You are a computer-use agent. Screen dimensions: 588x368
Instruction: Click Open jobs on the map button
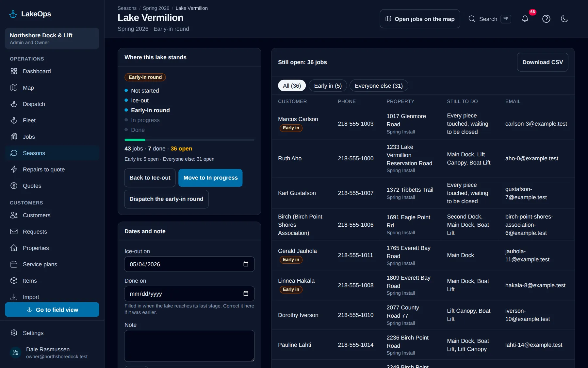click(420, 19)
